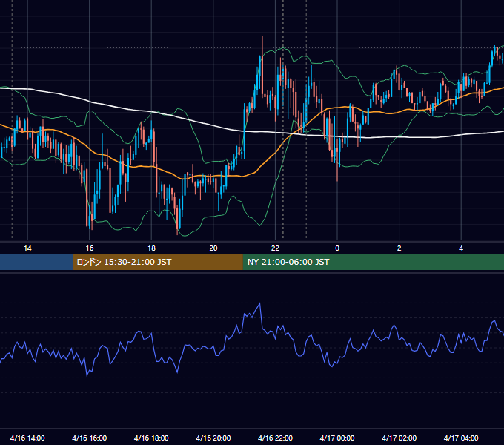
Task: Click the 18 hour label on price chart axis
Action: click(151, 248)
